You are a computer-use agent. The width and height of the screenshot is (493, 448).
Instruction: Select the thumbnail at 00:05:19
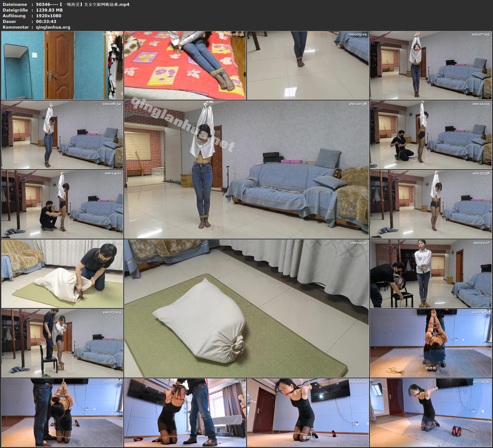(x=308, y=65)
